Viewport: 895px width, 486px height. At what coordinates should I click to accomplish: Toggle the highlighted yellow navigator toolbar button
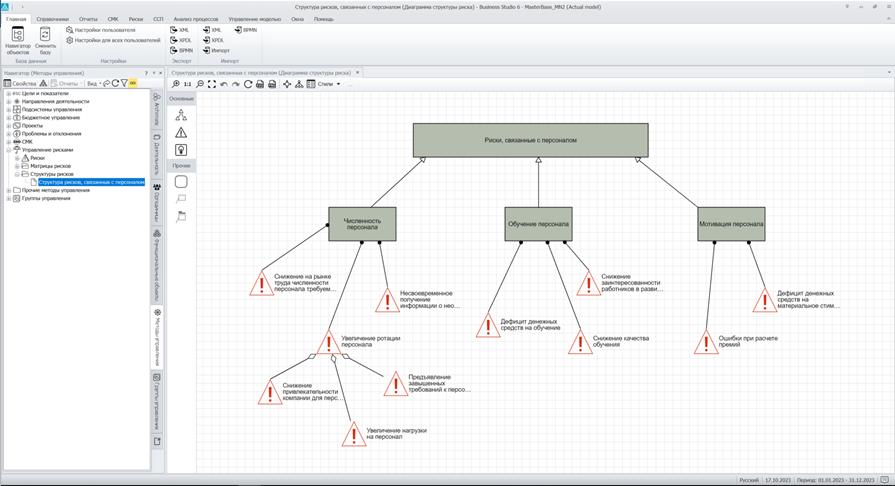[132, 83]
